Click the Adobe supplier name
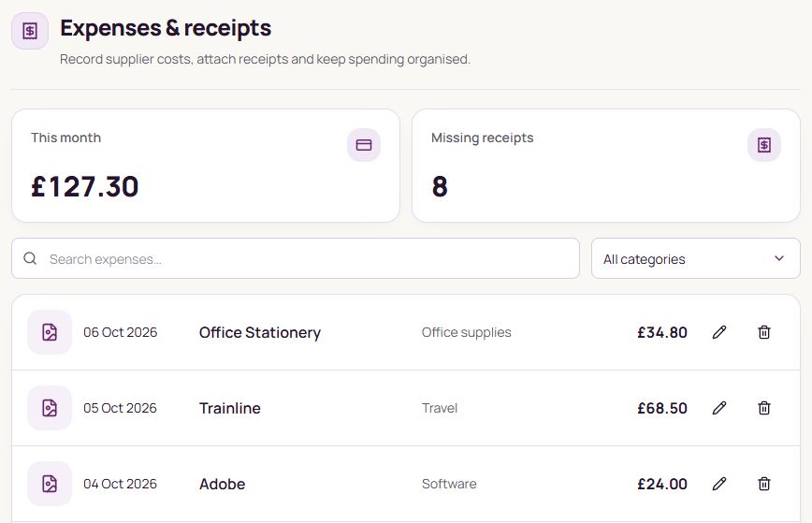 [222, 484]
